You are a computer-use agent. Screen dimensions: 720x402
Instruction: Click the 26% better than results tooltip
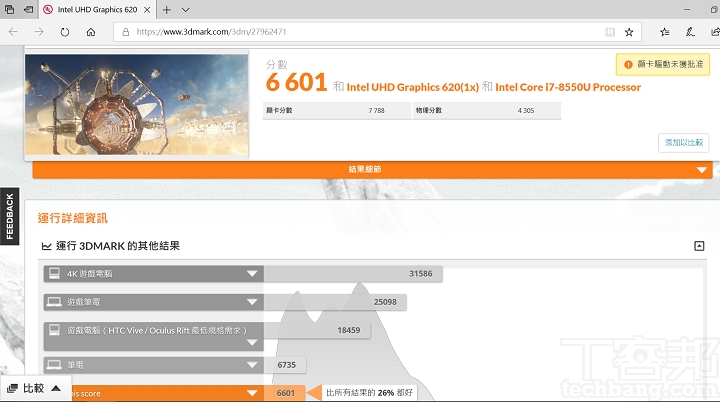[369, 393]
